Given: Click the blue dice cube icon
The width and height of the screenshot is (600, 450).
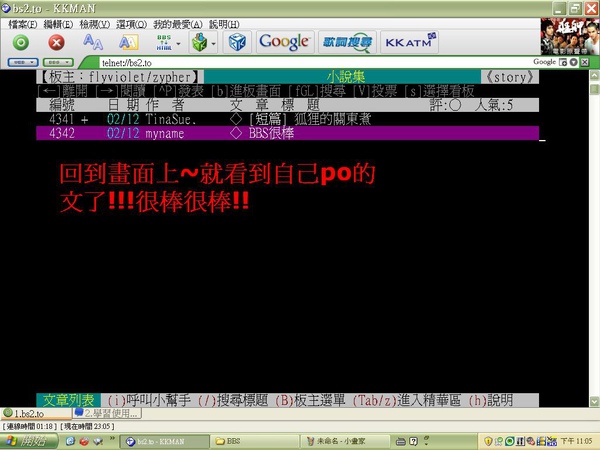Looking at the screenshot, I should [x=237, y=42].
